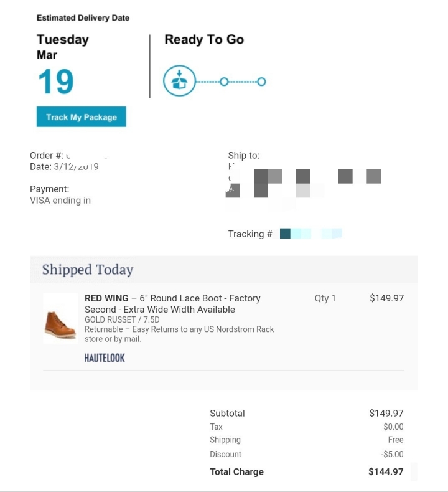
Task: Click the VISA ending in payment text
Action: click(60, 200)
